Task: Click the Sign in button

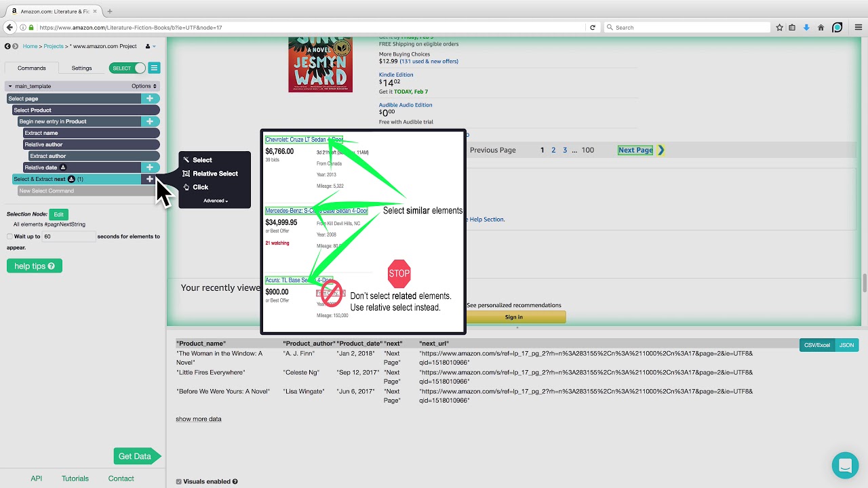Action: pyautogui.click(x=514, y=317)
